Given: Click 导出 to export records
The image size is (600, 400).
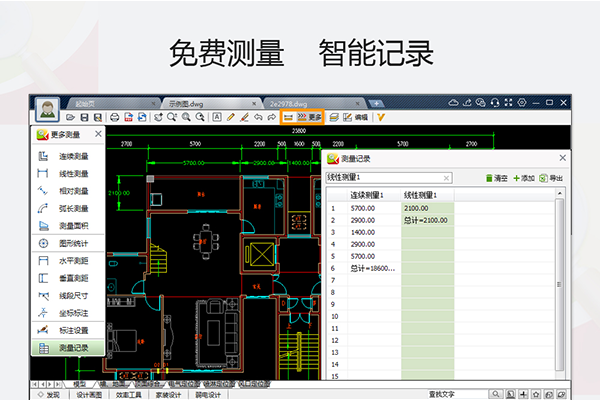Looking at the screenshot, I should pyautogui.click(x=551, y=178).
